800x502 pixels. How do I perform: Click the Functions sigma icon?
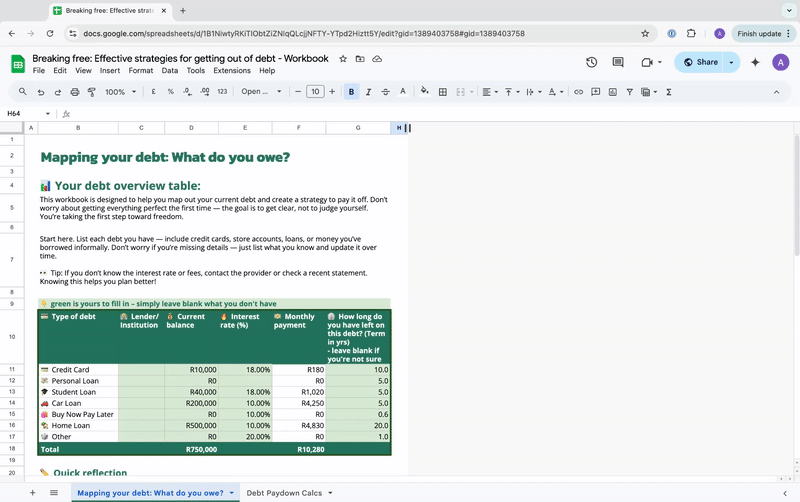[x=668, y=92]
